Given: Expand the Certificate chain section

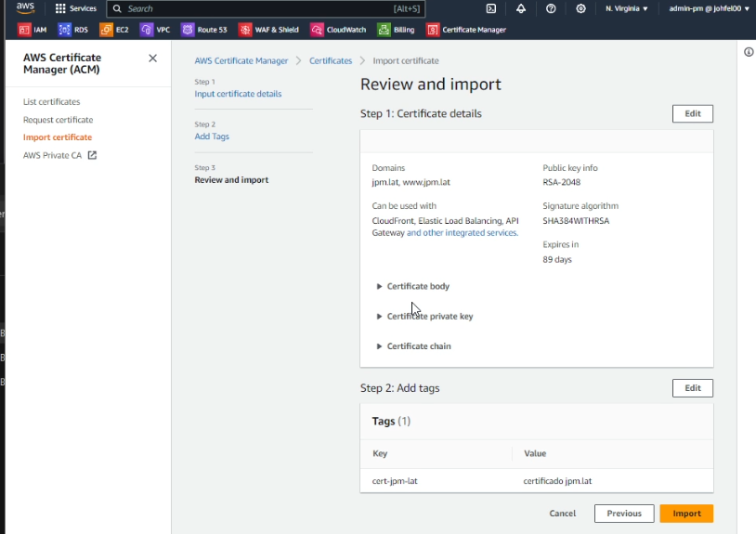Looking at the screenshot, I should 413,346.
